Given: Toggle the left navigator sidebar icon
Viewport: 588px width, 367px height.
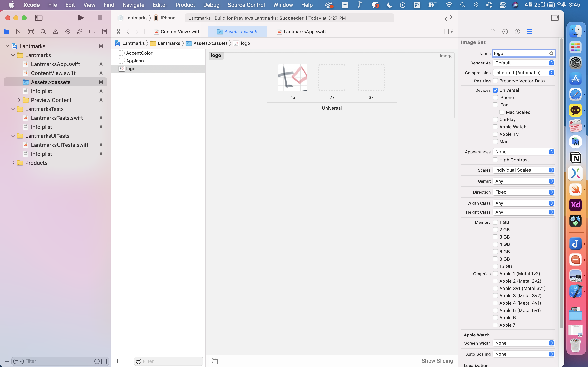Looking at the screenshot, I should pyautogui.click(x=39, y=18).
